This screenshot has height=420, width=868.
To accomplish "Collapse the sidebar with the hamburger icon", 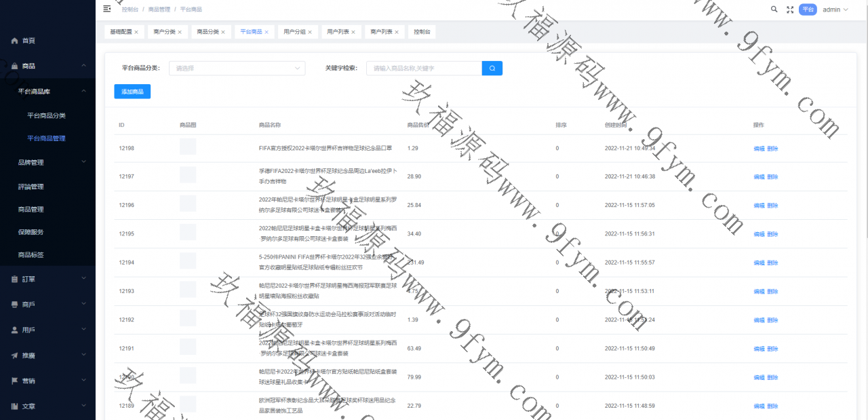I will coord(106,9).
